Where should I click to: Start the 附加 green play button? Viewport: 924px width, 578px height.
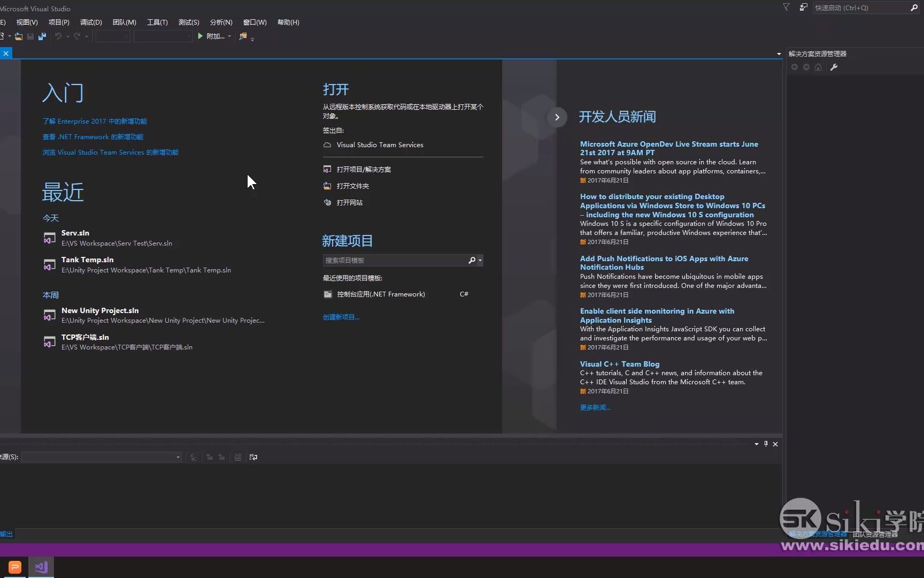[201, 36]
